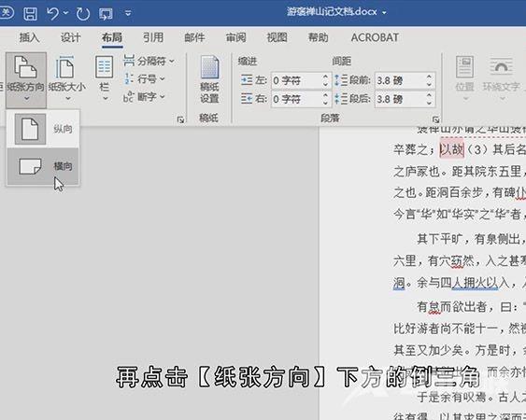526x420 pixels.
Task: Click the right indent stepper arrows
Action: [325, 99]
